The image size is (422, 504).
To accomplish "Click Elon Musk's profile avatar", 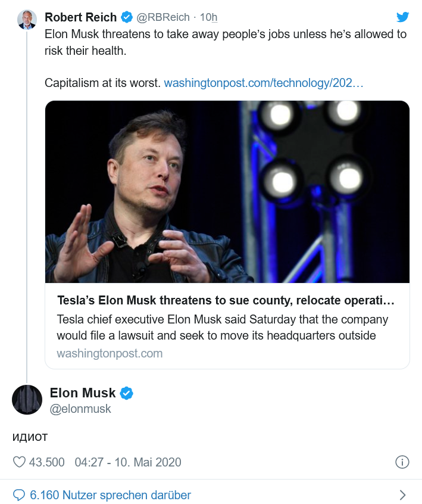I will click(27, 400).
